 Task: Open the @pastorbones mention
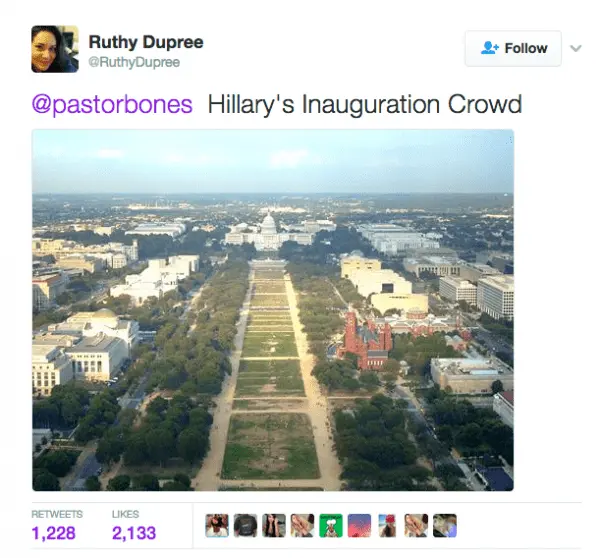pyautogui.click(x=112, y=104)
